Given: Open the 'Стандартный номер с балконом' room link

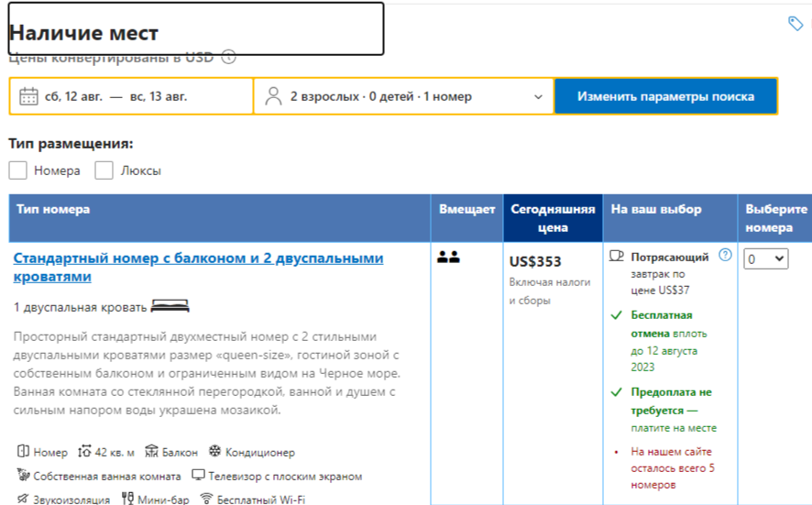Looking at the screenshot, I should coord(198,268).
